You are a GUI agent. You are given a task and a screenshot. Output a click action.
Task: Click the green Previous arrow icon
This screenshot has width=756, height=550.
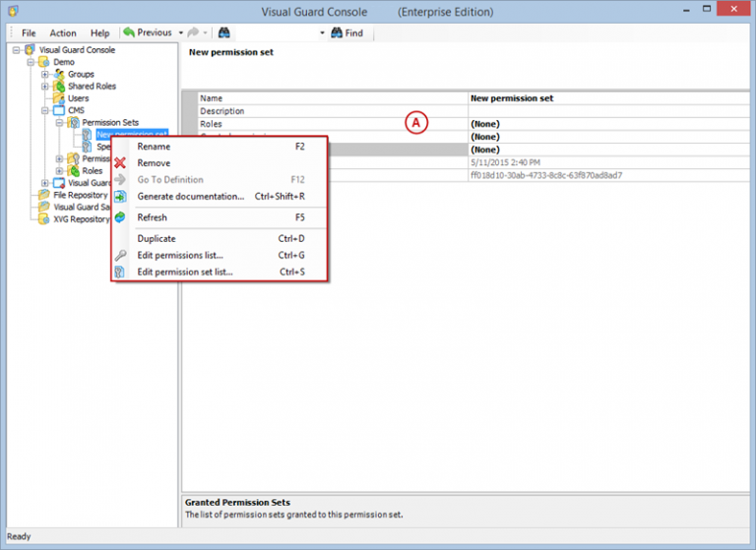point(129,32)
